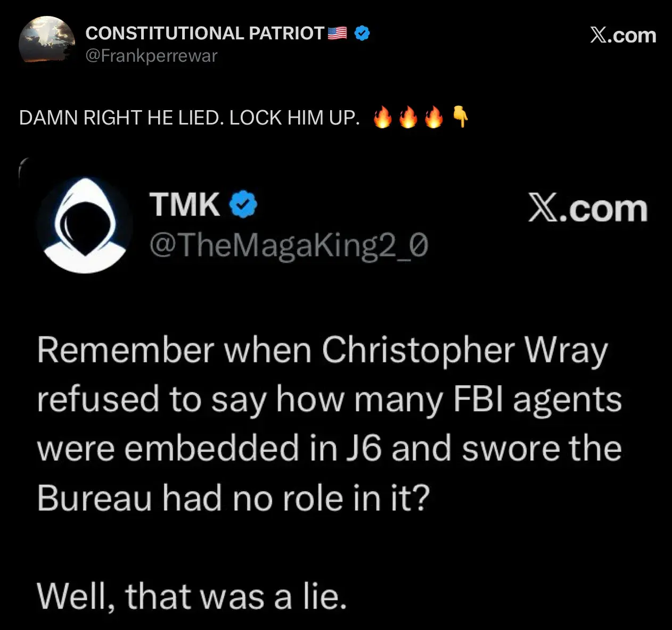This screenshot has height=630, width=672.
Task: Click the X.com logo at top right
Action: click(x=623, y=35)
